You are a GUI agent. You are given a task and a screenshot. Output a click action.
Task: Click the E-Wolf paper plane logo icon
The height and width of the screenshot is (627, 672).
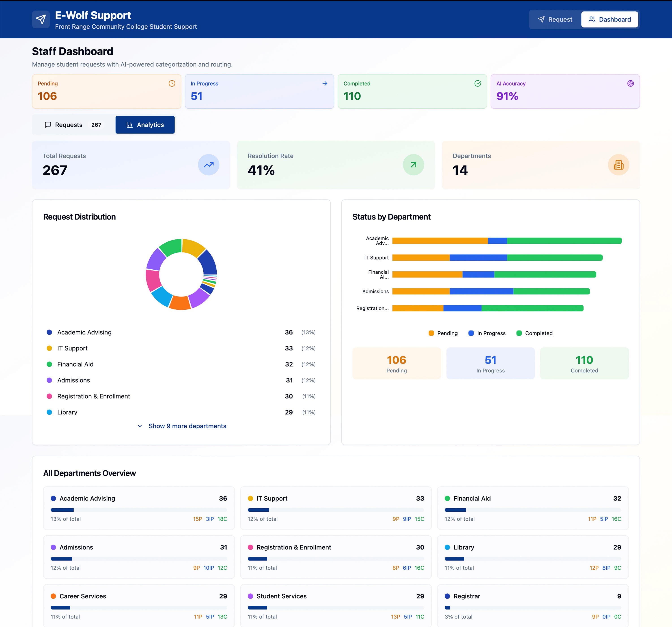coord(41,19)
